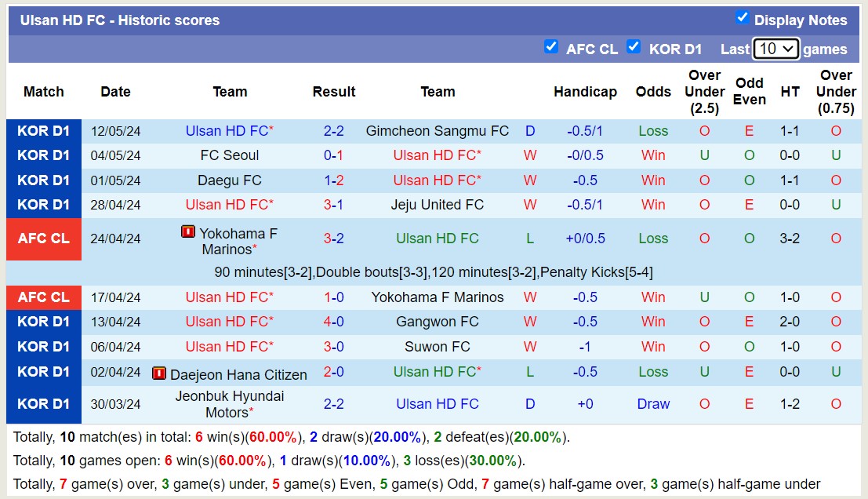This screenshot has height=499, width=868.
Task: Click the KOR D1 badge on the FC Seoul row
Action: tap(43, 155)
